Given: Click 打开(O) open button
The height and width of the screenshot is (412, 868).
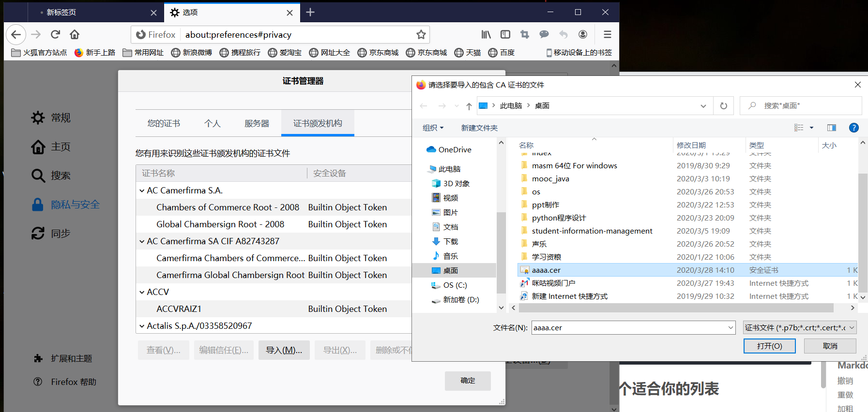Looking at the screenshot, I should [x=770, y=346].
